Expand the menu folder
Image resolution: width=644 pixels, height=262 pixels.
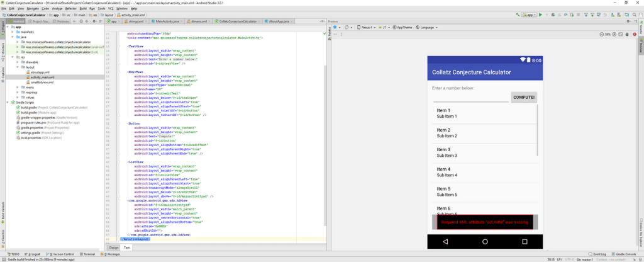[18, 87]
